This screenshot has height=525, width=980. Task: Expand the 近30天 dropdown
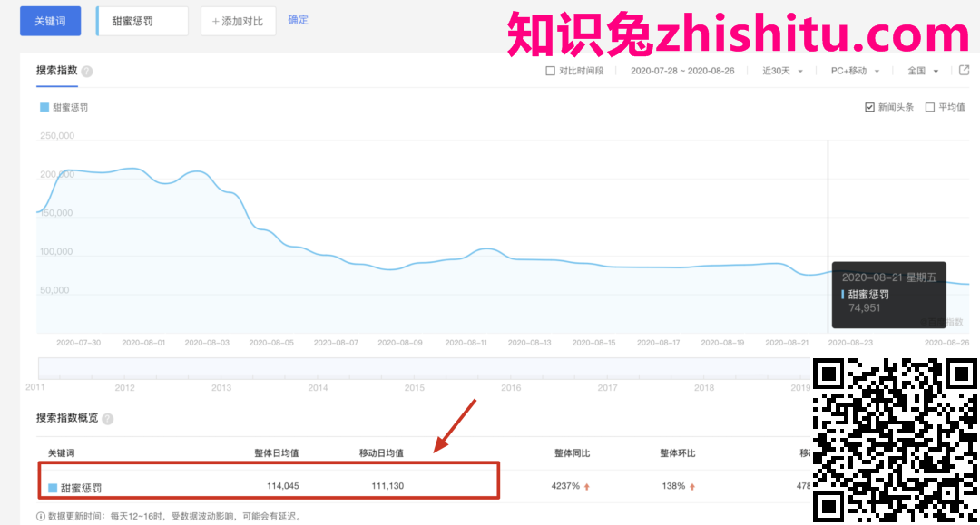(x=782, y=71)
